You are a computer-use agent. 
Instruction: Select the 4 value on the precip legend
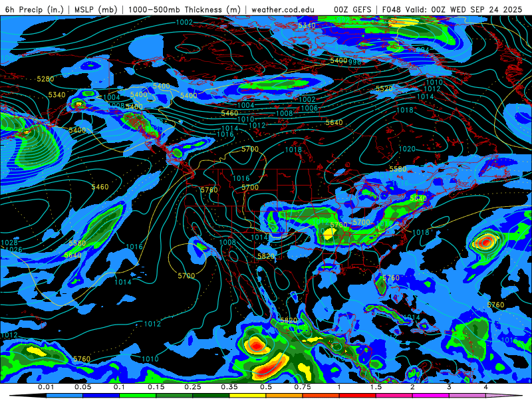[x=485, y=387]
